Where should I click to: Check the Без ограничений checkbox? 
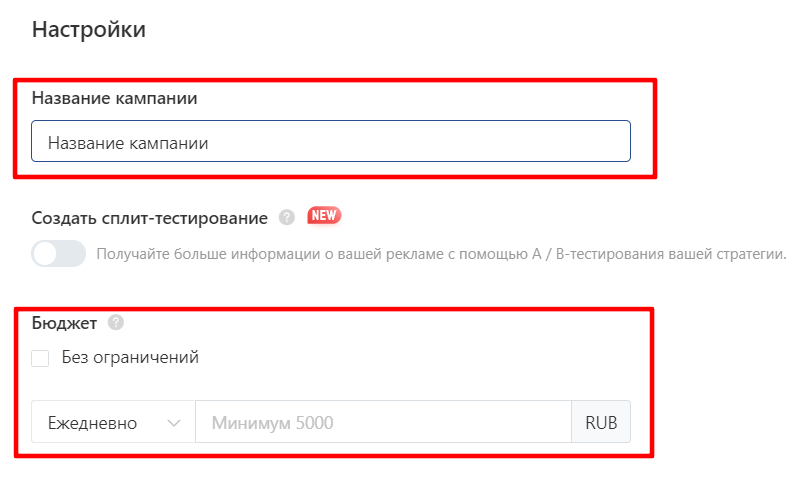click(x=40, y=358)
